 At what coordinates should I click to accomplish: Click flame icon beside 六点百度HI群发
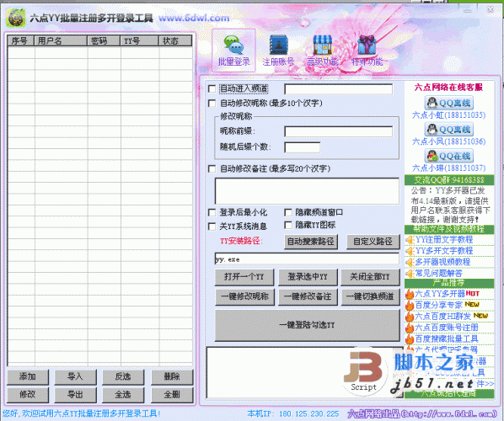coord(410,317)
